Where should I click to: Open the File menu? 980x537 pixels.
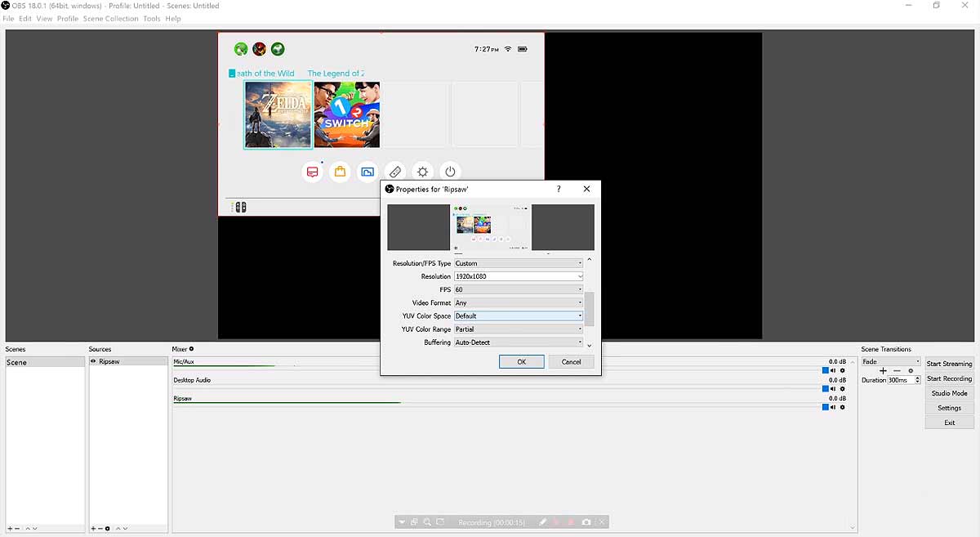(x=8, y=19)
